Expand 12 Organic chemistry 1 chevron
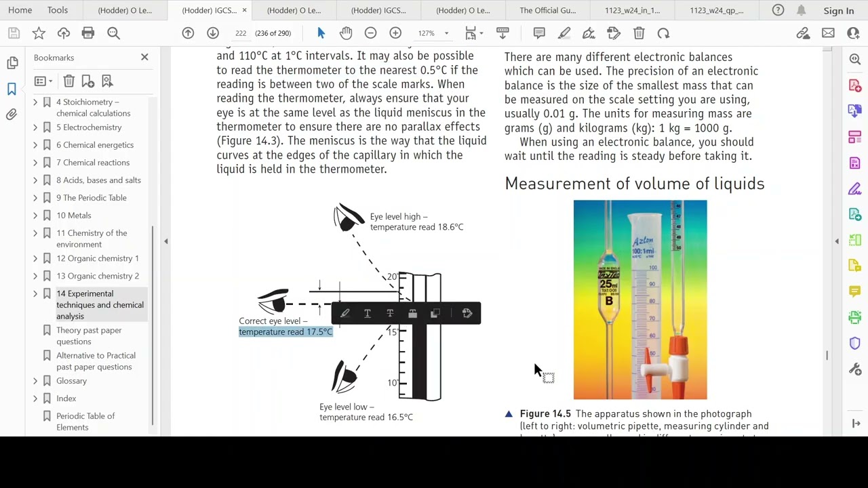The image size is (868, 488). 35,258
